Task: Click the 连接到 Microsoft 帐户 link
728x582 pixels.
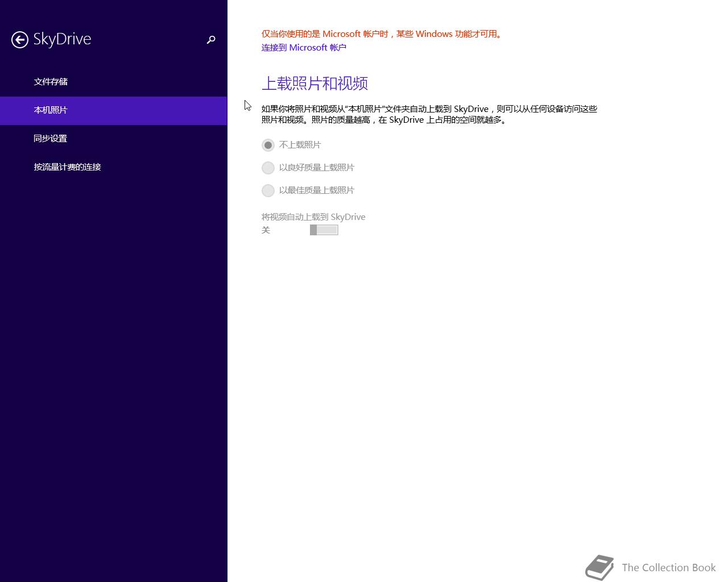Action: click(304, 48)
